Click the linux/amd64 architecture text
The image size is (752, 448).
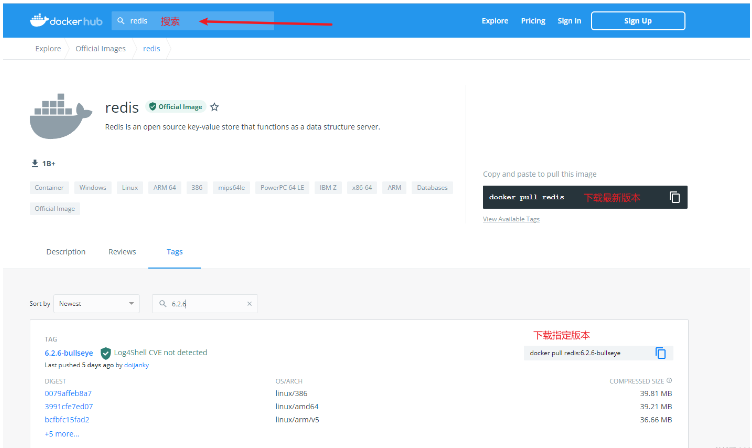(x=297, y=406)
